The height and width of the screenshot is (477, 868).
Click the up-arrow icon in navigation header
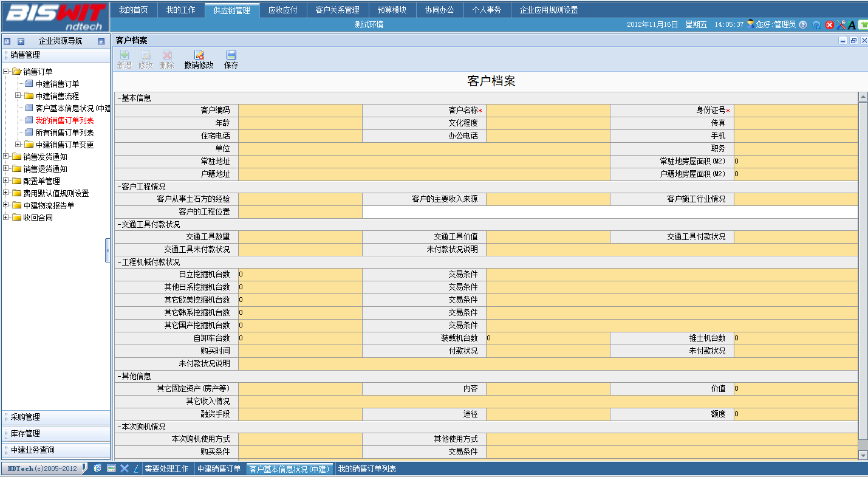click(21, 41)
